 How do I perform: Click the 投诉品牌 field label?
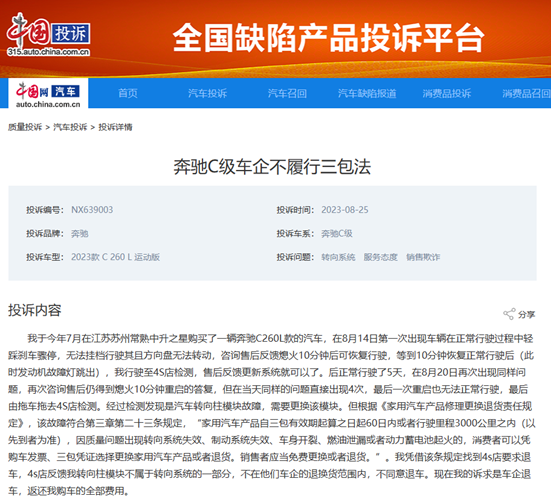[45, 233]
